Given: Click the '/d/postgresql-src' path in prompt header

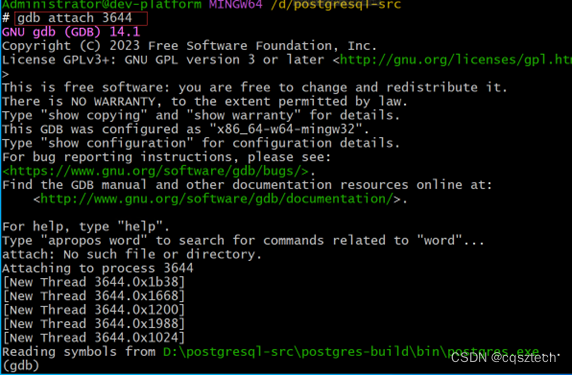Looking at the screenshot, I should [336, 5].
